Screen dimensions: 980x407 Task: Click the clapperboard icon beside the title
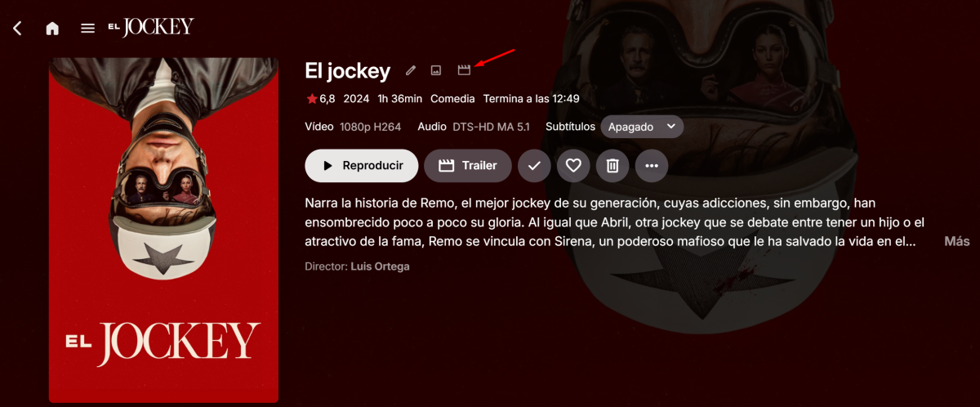tap(464, 70)
